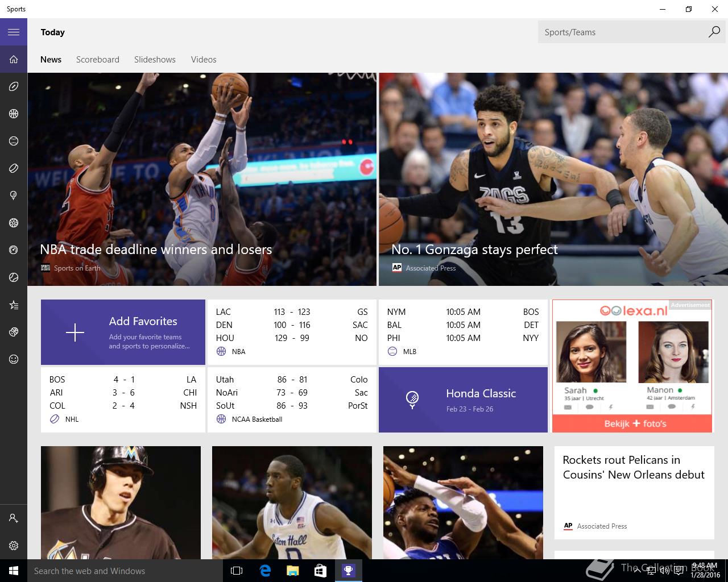Click the Sports trophy icon in taskbar

pos(348,571)
